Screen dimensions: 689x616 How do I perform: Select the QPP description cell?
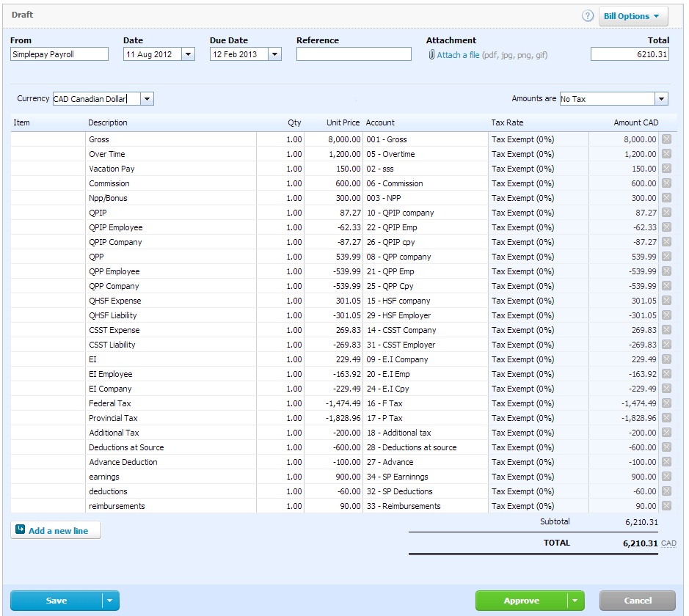[x=171, y=257]
